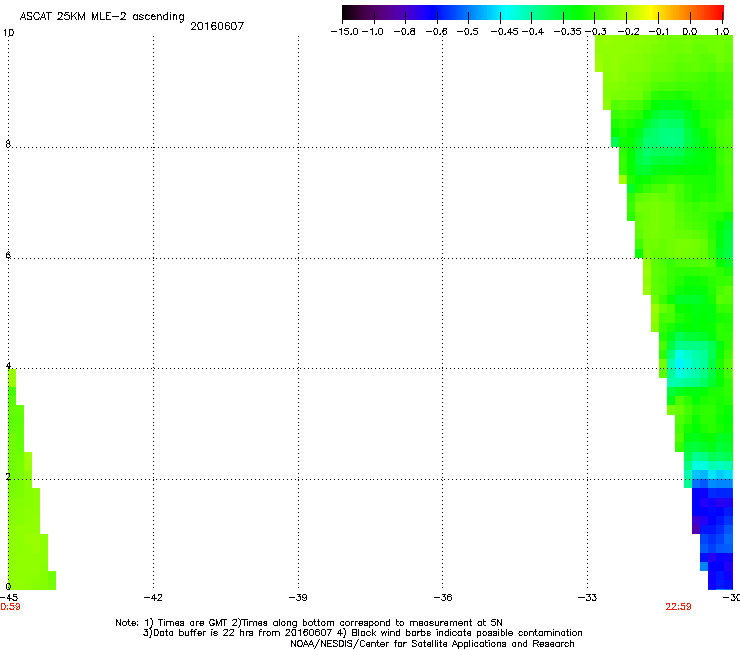Viewport: 740px width, 650px height.
Task: Click the color bar gradient legend
Action: coord(533,13)
